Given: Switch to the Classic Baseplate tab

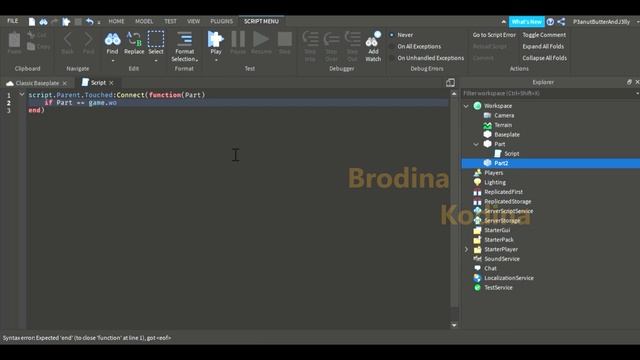Looking at the screenshot, I should 37,83.
